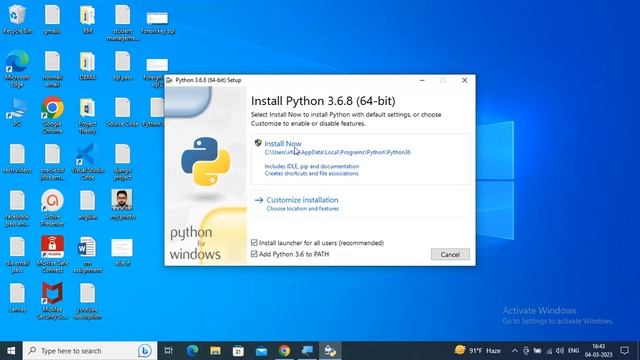Click Install Now to install Python
640x360 pixels.
[282, 144]
